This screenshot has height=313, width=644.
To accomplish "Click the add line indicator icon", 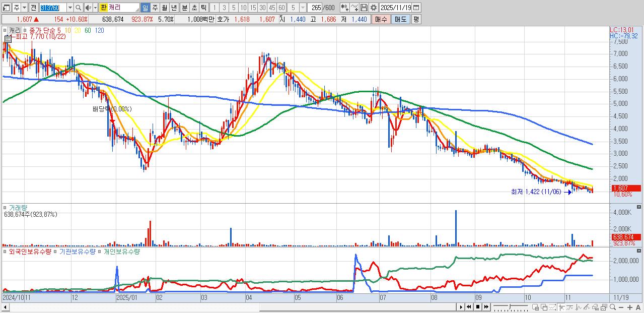I will 354,8.
